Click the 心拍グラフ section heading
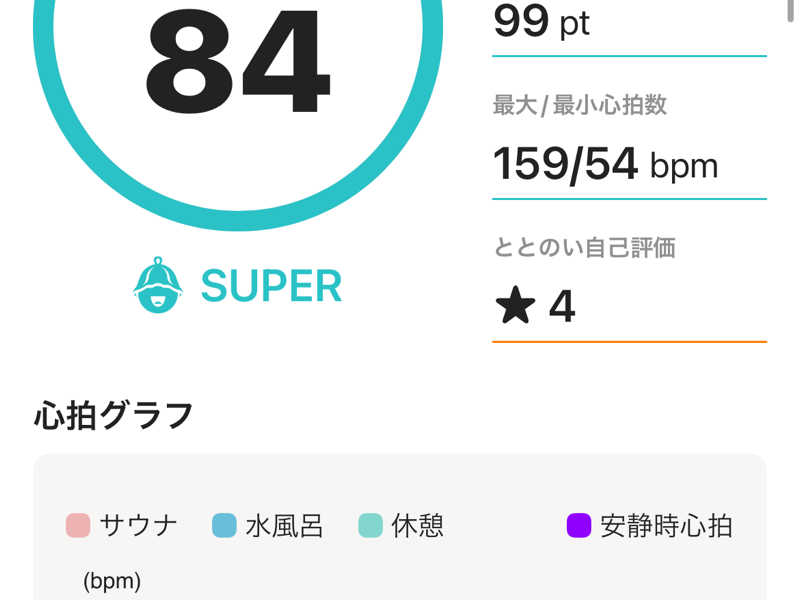Image resolution: width=800 pixels, height=600 pixels. [113, 415]
